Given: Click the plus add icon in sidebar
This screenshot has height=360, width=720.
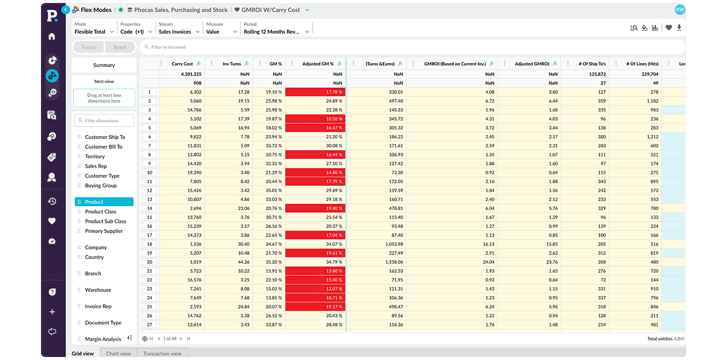Looking at the screenshot, I should (x=52, y=312).
